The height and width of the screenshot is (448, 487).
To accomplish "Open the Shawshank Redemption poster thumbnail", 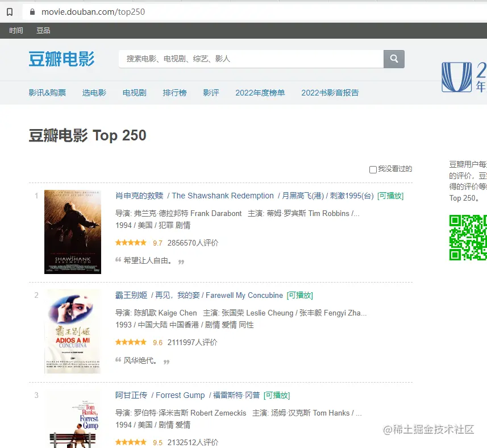I will coord(73,232).
